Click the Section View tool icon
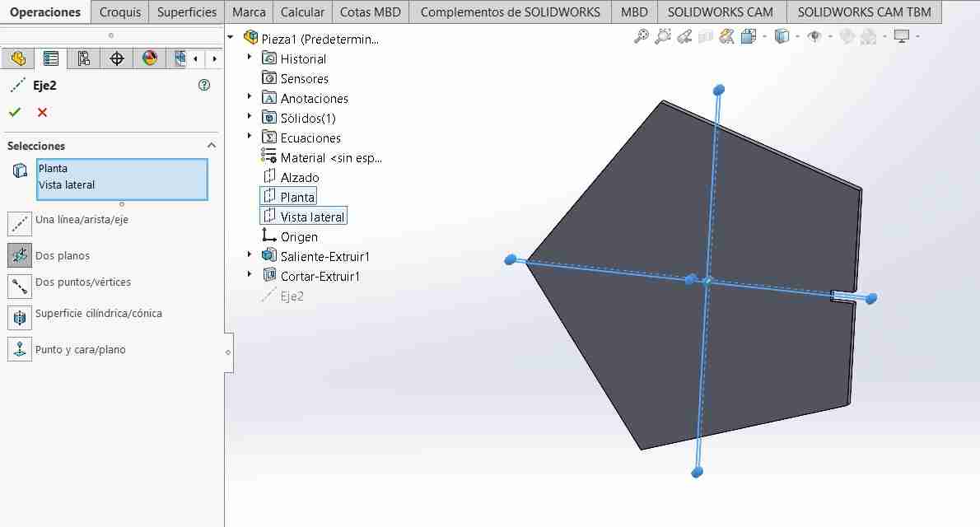 [726, 37]
